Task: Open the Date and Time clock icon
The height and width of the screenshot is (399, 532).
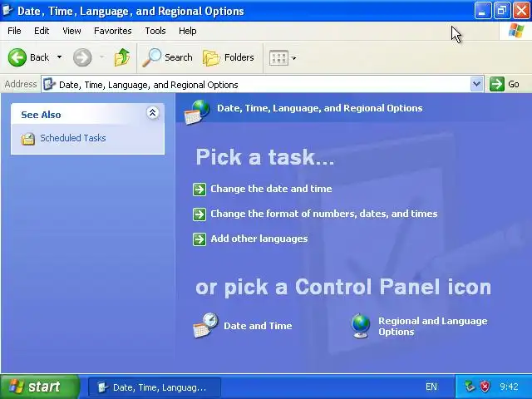Action: tap(205, 325)
